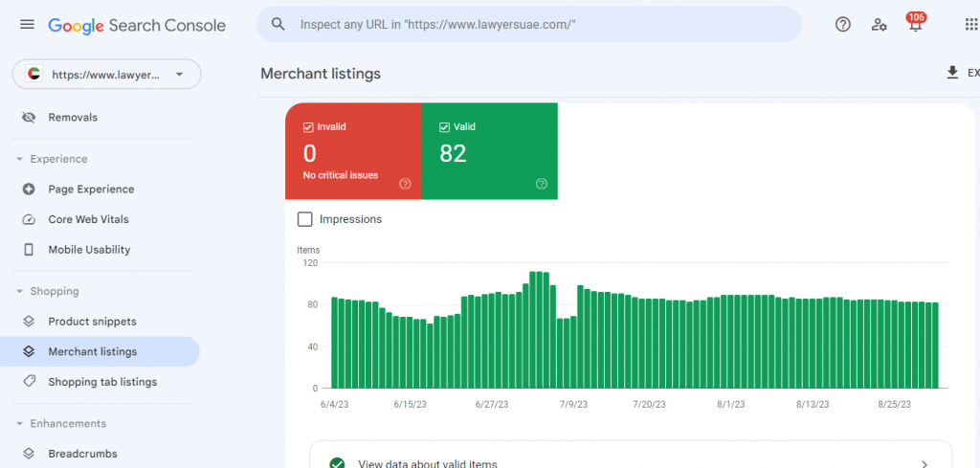Open the Google apps grid
This screenshot has width=980, height=468.
point(970,24)
